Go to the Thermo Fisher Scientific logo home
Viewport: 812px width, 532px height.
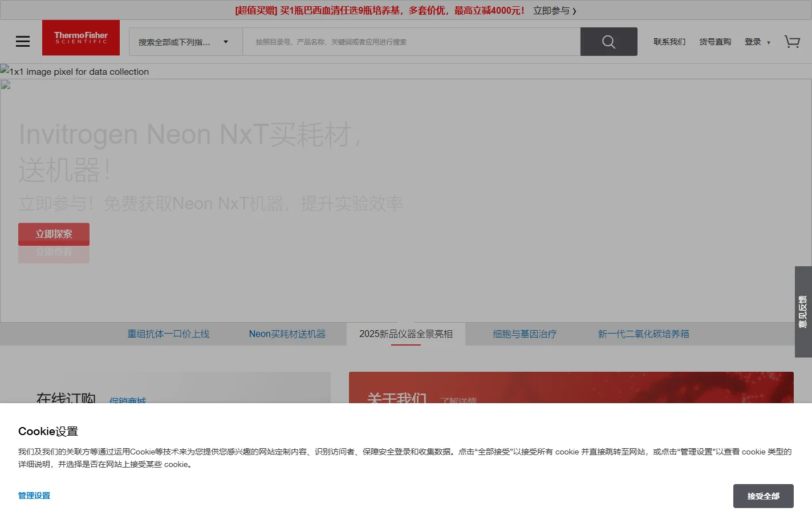coord(81,38)
